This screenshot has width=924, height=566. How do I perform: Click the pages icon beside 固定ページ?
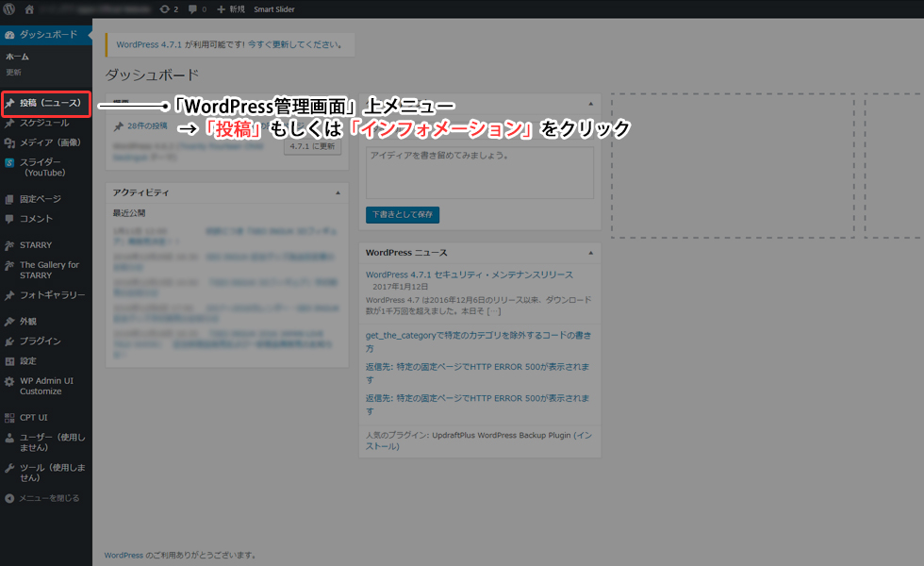9,199
